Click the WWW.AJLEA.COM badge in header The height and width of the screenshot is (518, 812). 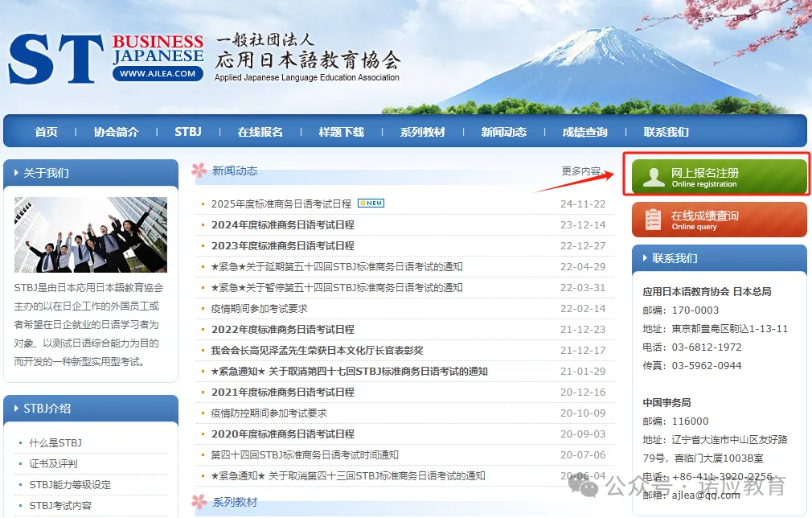tap(158, 73)
